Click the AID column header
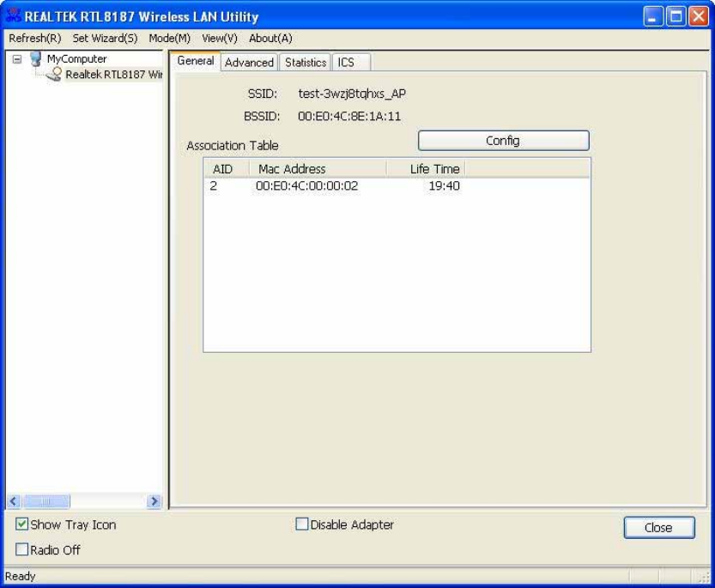The height and width of the screenshot is (588, 715). [227, 169]
